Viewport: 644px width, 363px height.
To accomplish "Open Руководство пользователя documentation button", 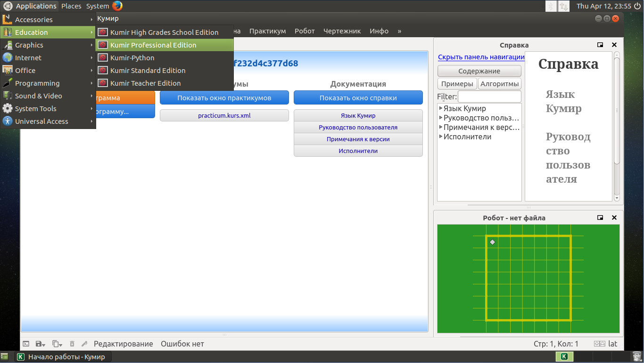I will tap(358, 127).
